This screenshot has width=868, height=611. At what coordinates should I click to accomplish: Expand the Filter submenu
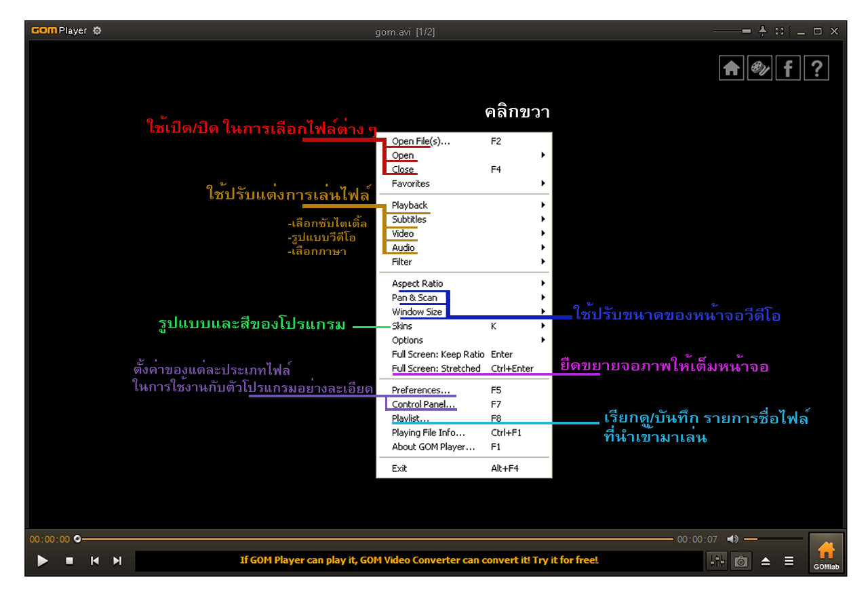pos(464,262)
